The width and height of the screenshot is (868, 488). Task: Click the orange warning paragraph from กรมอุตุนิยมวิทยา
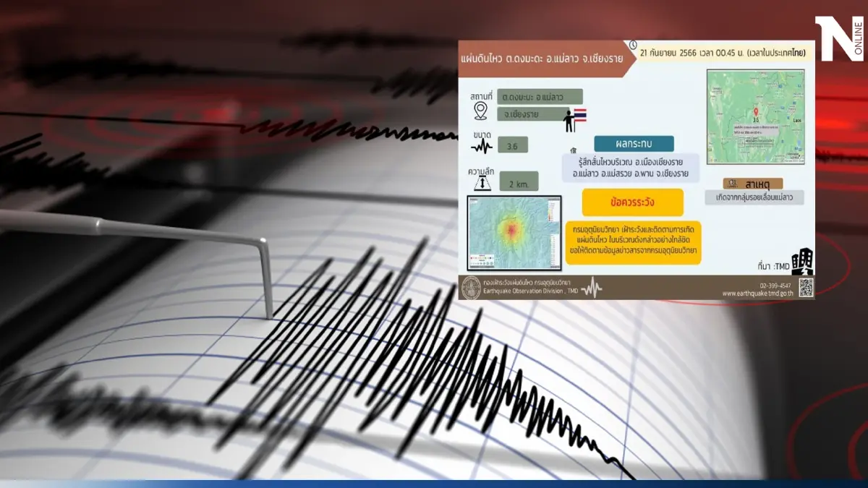point(634,242)
